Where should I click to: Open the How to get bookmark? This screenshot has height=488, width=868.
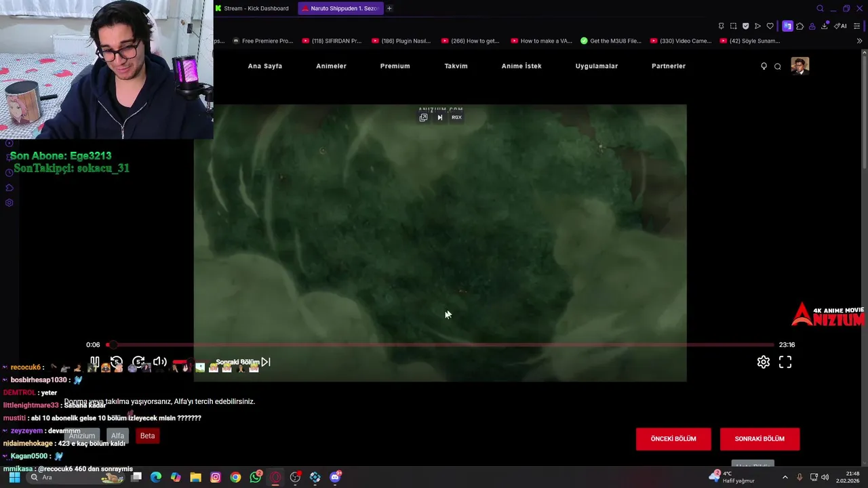[x=471, y=41]
